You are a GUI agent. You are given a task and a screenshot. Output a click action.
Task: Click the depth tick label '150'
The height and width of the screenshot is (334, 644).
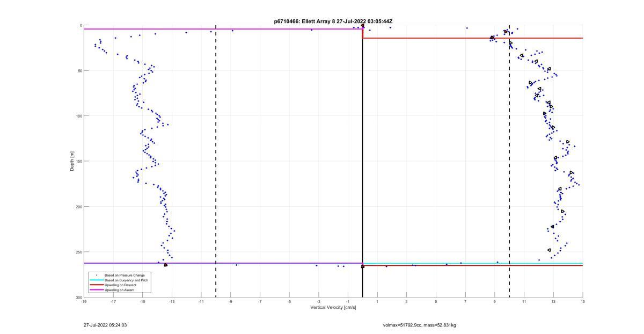78,161
